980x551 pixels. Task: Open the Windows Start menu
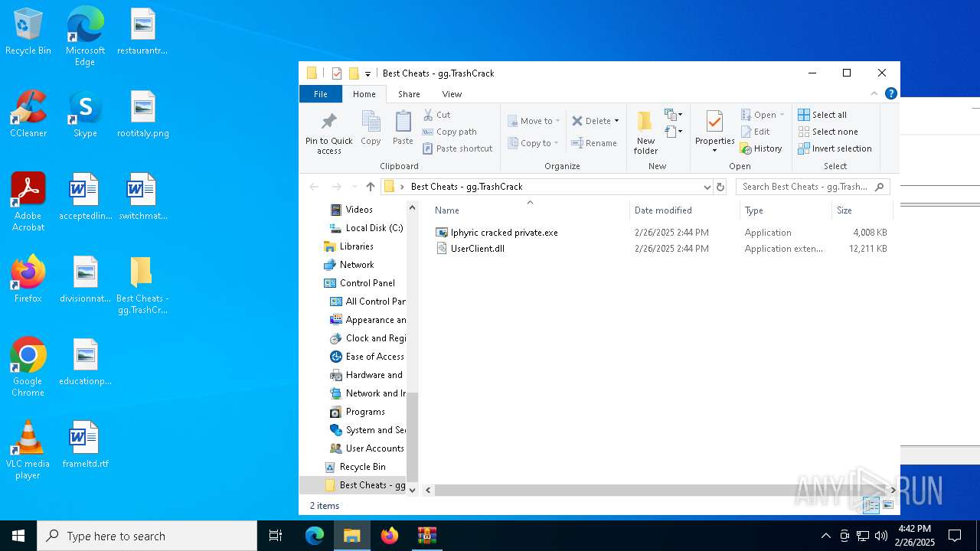tap(18, 536)
